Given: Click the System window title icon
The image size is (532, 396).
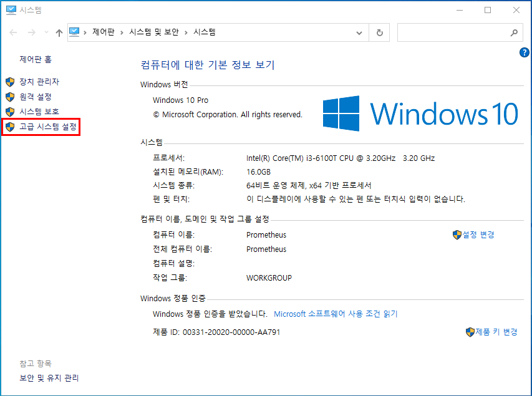Looking at the screenshot, I should [11, 10].
